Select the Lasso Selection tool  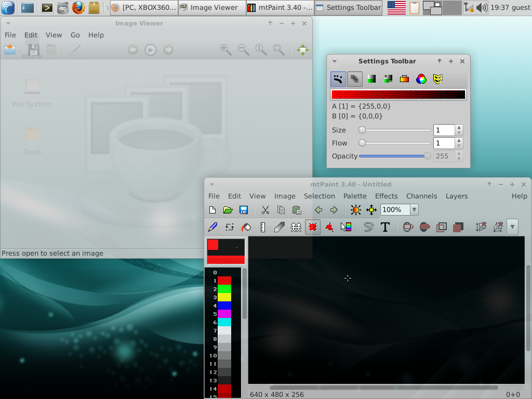pos(368,227)
